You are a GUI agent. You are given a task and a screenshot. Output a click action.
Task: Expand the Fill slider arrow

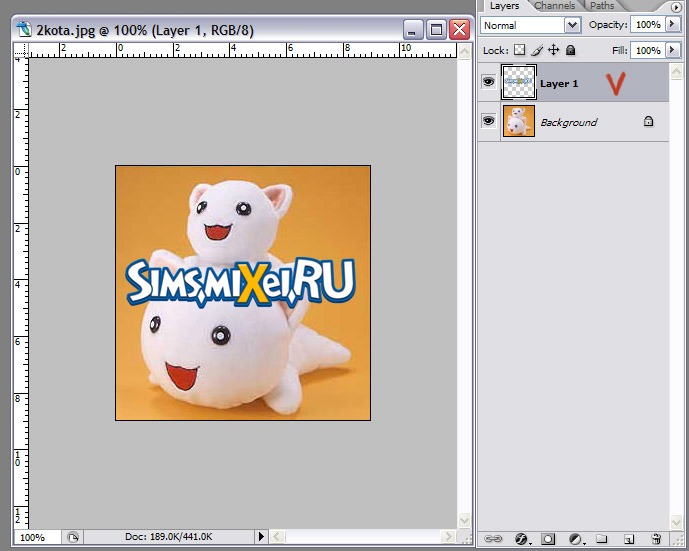pyautogui.click(x=671, y=50)
